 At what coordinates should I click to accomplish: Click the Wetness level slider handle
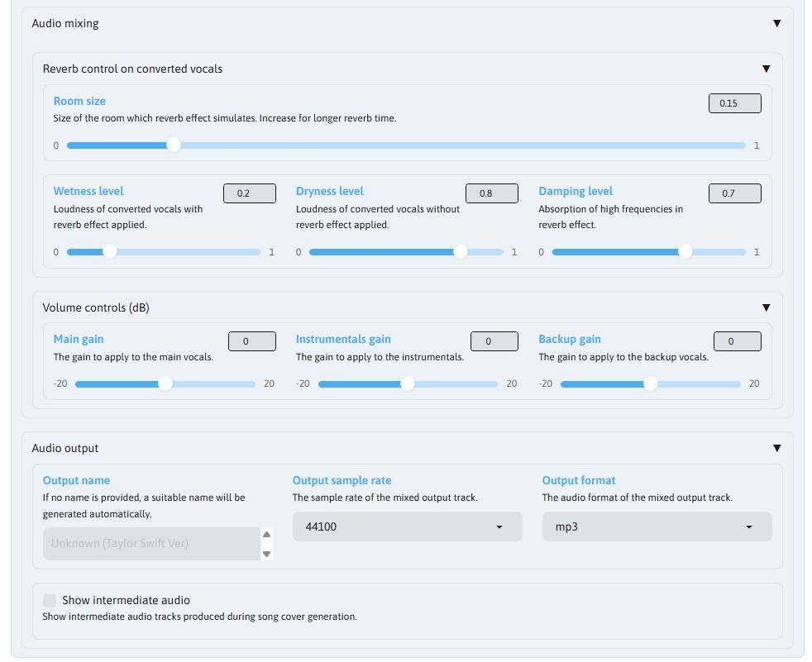coord(112,252)
